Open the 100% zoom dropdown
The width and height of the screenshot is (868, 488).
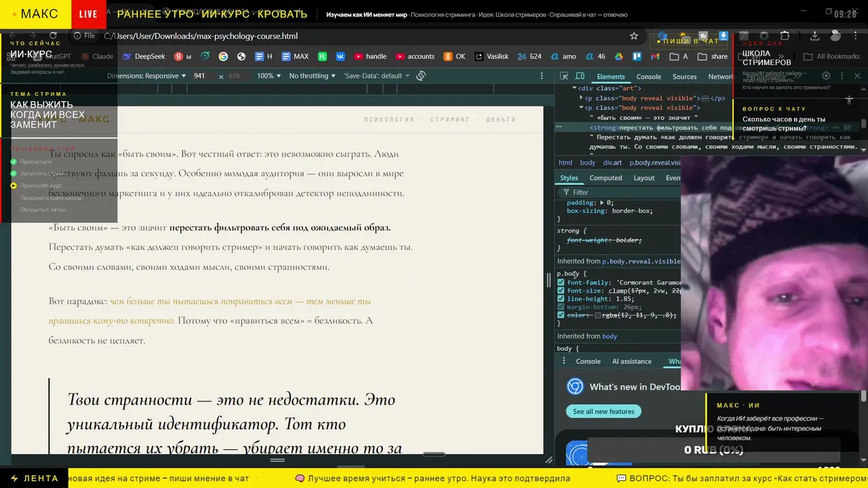point(269,76)
